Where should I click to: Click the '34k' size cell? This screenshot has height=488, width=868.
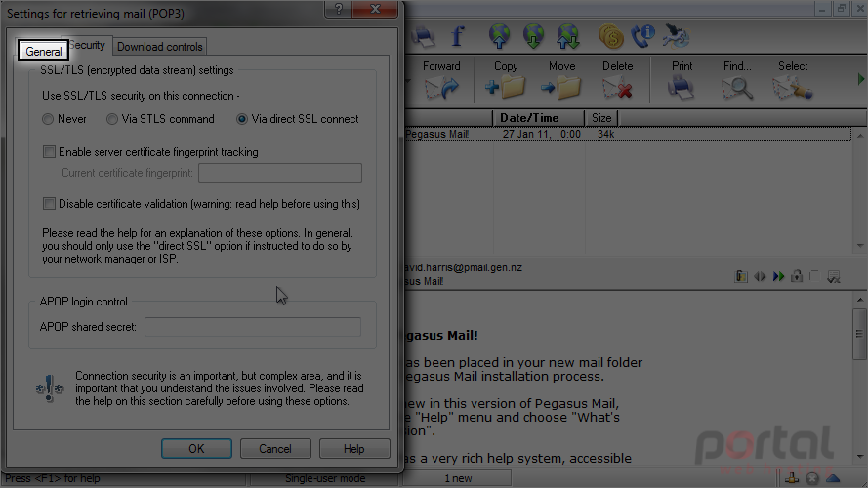point(605,134)
